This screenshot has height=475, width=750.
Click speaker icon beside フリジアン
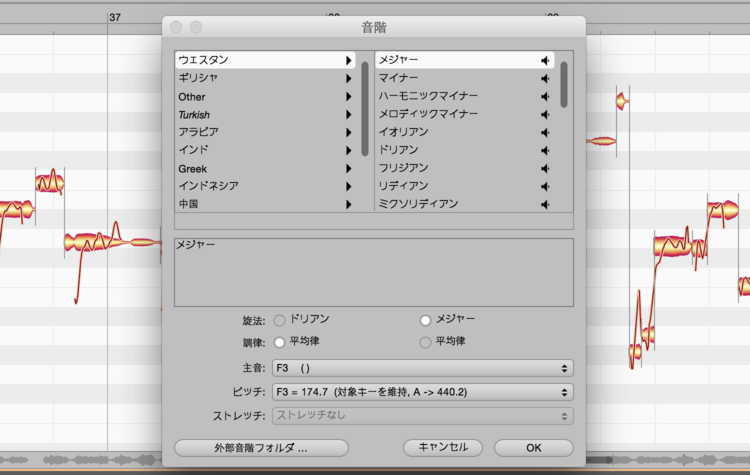click(x=545, y=168)
